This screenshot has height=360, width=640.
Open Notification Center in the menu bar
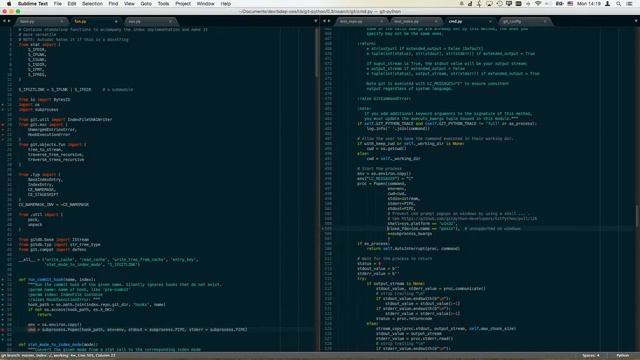(x=629, y=4)
